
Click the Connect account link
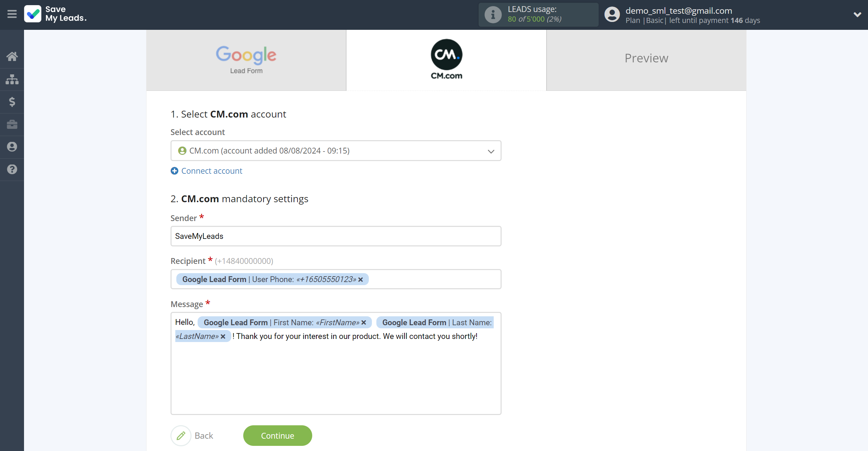point(212,171)
